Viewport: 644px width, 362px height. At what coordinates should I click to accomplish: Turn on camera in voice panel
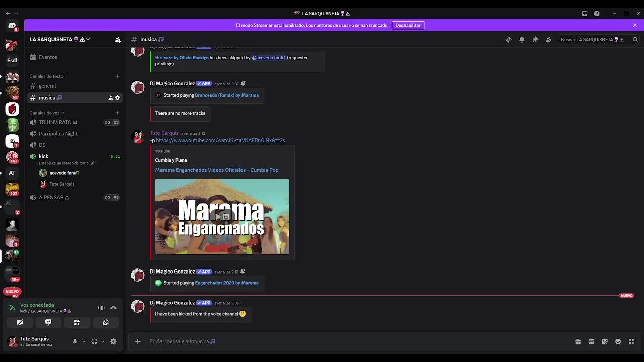[x=20, y=322]
